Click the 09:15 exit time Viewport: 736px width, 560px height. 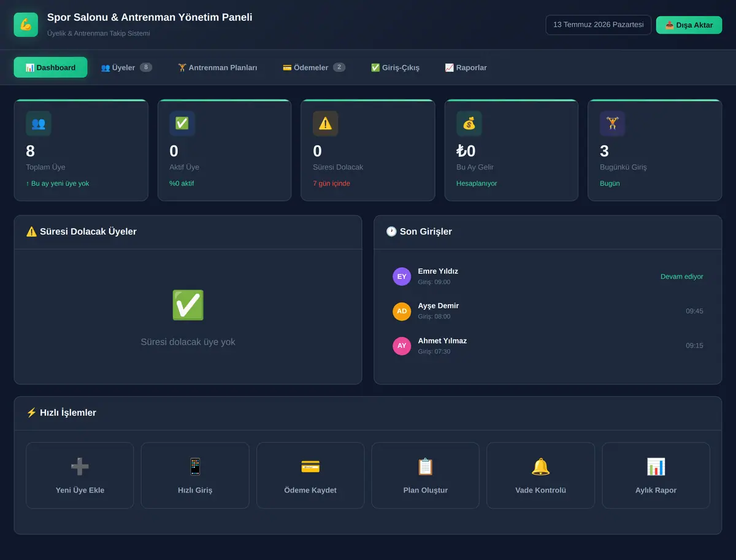[694, 345]
